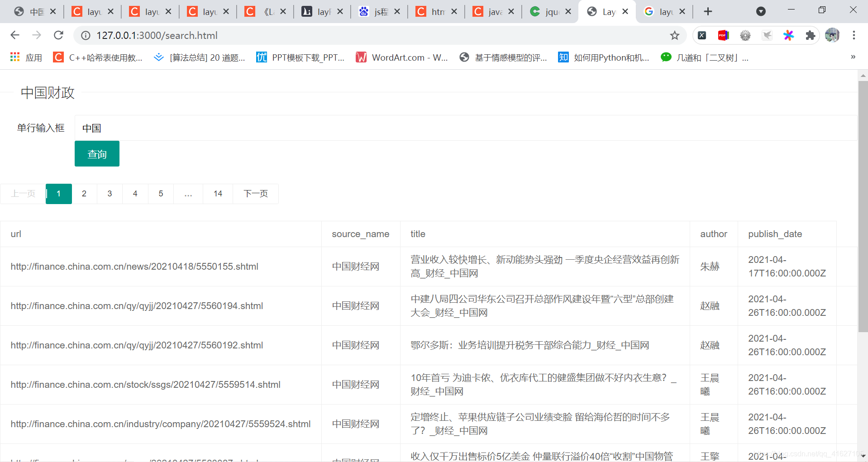Open the tab search dropdown arrow
Screen dimensions: 868x462
(761, 11)
